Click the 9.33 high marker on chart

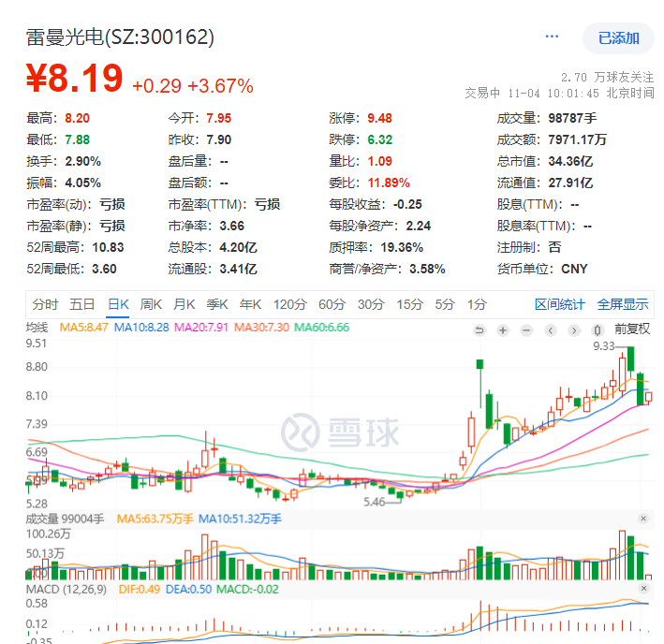pos(603,346)
